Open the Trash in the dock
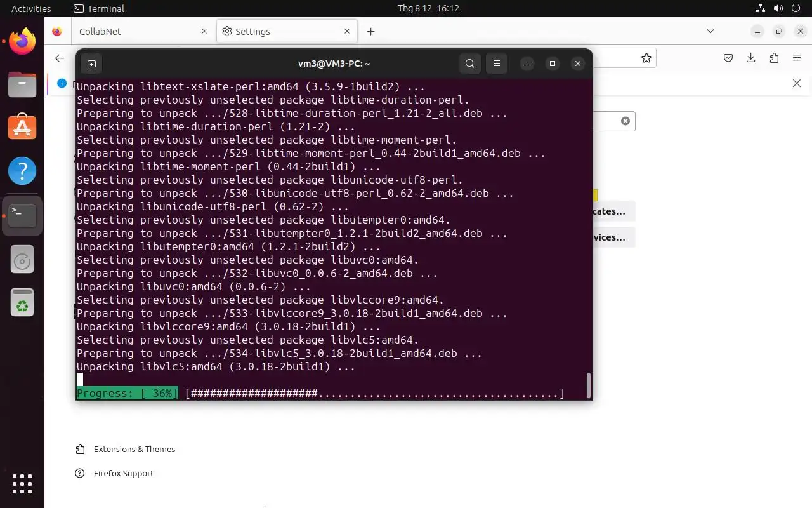The height and width of the screenshot is (508, 812). click(22, 304)
